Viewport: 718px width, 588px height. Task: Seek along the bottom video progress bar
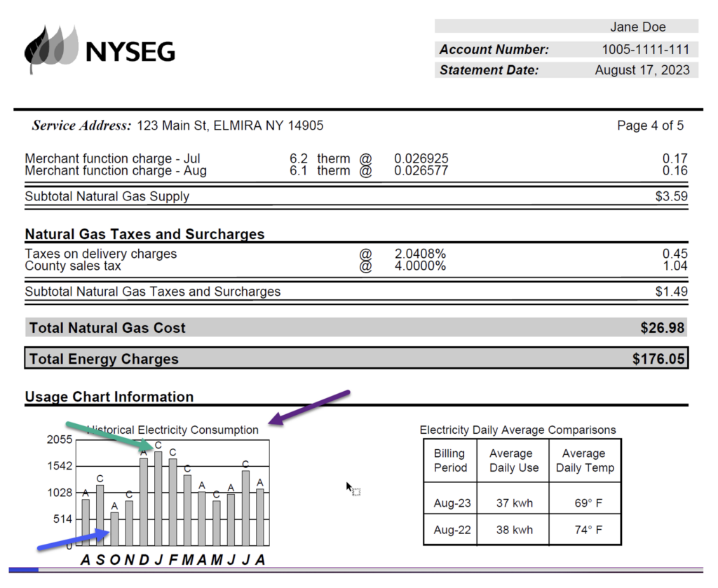click(355, 570)
